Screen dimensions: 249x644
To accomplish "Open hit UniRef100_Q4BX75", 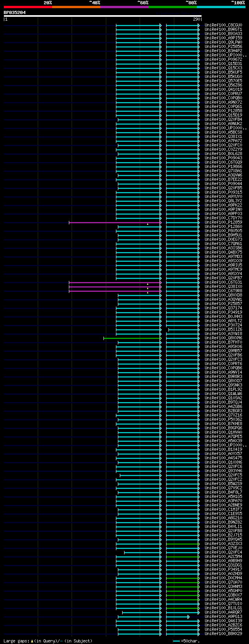I will (223, 252).
